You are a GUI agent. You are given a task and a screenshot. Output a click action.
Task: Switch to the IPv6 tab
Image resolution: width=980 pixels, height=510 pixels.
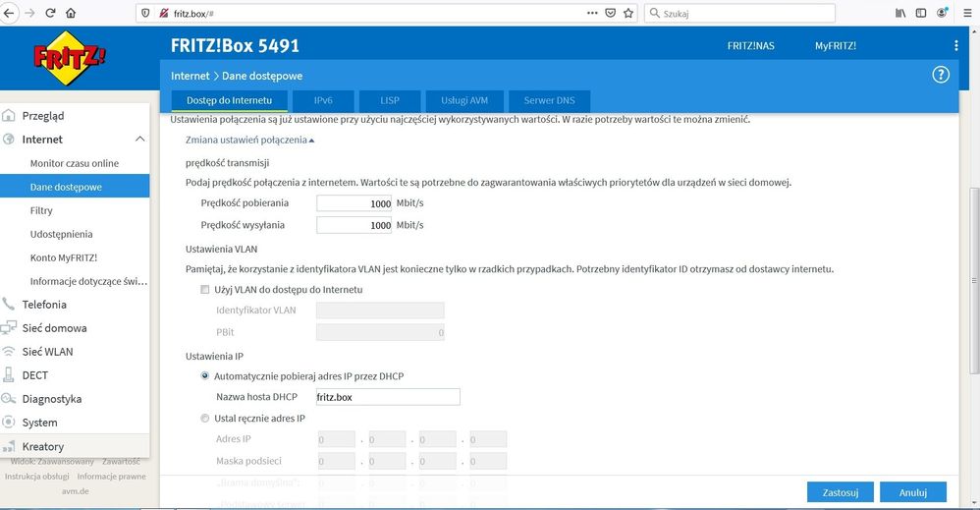(322, 101)
